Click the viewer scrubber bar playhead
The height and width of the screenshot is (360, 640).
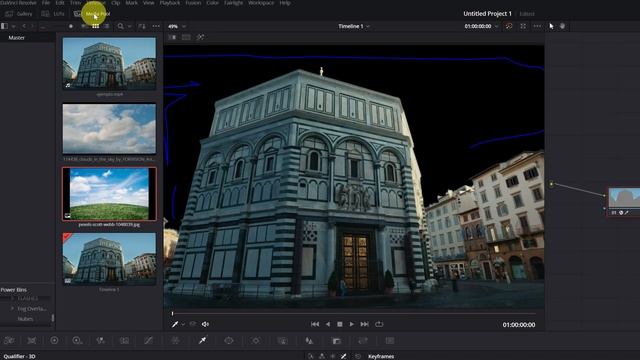click(x=172, y=313)
